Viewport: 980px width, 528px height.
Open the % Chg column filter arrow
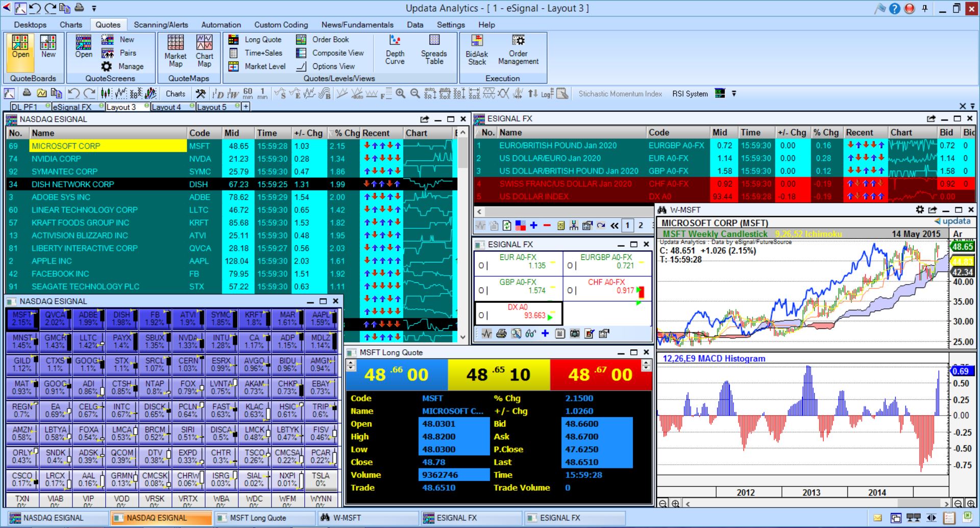tap(331, 133)
